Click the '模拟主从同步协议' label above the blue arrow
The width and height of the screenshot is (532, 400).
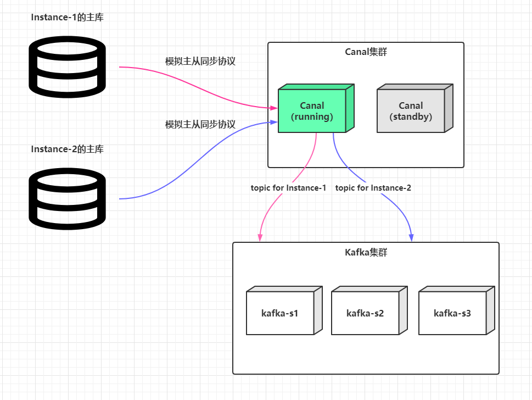(x=200, y=124)
